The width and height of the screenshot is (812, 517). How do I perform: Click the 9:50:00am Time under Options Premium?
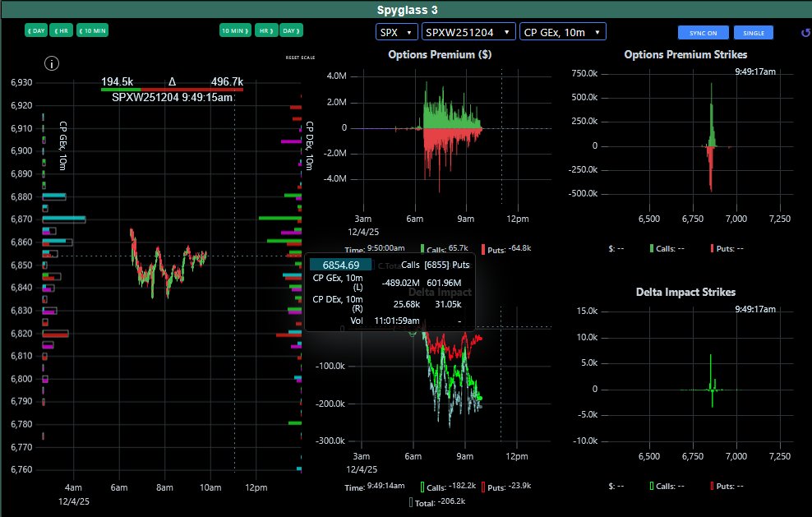tap(385, 248)
